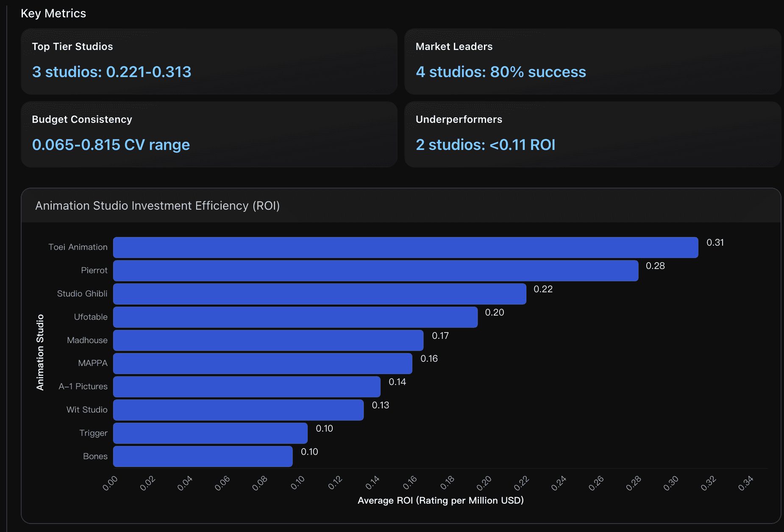Select the 0.10 value beside the Bones bar

309,452
